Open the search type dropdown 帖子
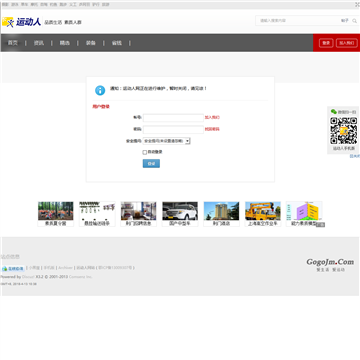The height and width of the screenshot is (360, 360). (345, 21)
